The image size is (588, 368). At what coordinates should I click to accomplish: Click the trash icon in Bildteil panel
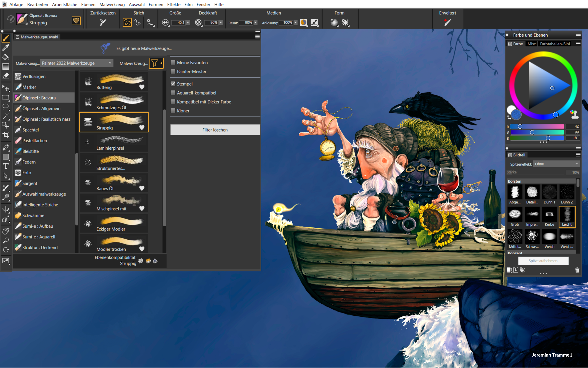coord(577,270)
